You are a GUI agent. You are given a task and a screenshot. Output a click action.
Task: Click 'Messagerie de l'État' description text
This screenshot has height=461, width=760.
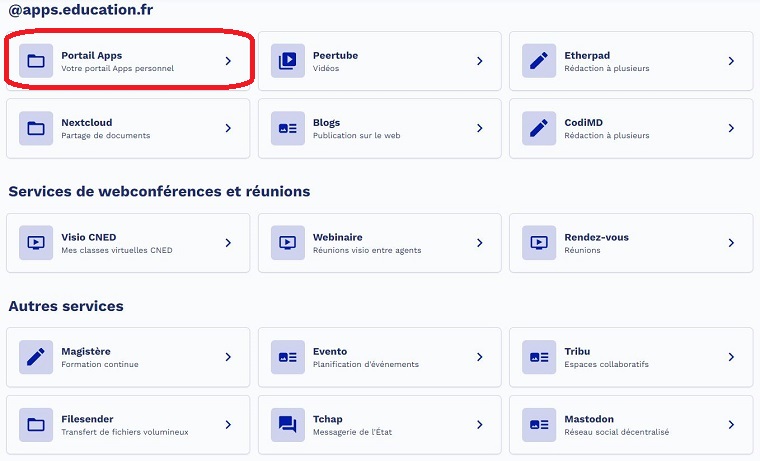[x=352, y=432]
